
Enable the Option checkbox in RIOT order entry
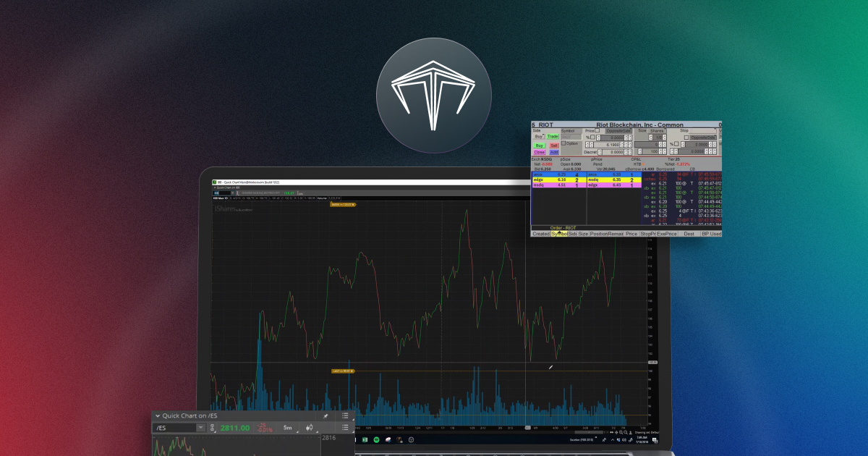pos(563,143)
